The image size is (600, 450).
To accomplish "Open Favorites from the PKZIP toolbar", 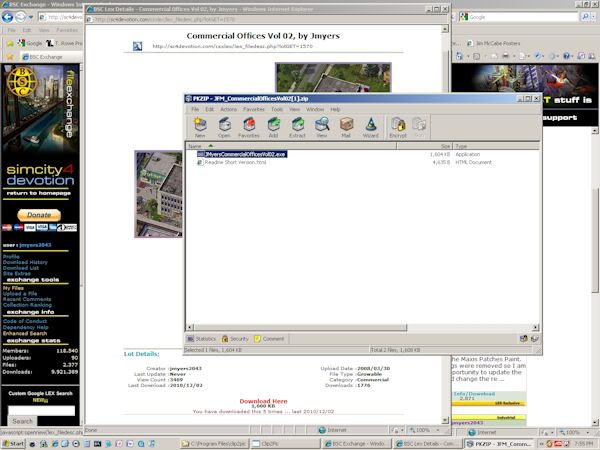I will point(249,127).
